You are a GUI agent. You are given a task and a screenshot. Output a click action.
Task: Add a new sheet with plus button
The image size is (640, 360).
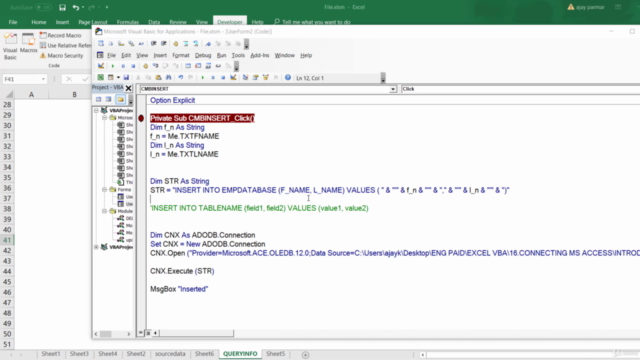(305, 355)
